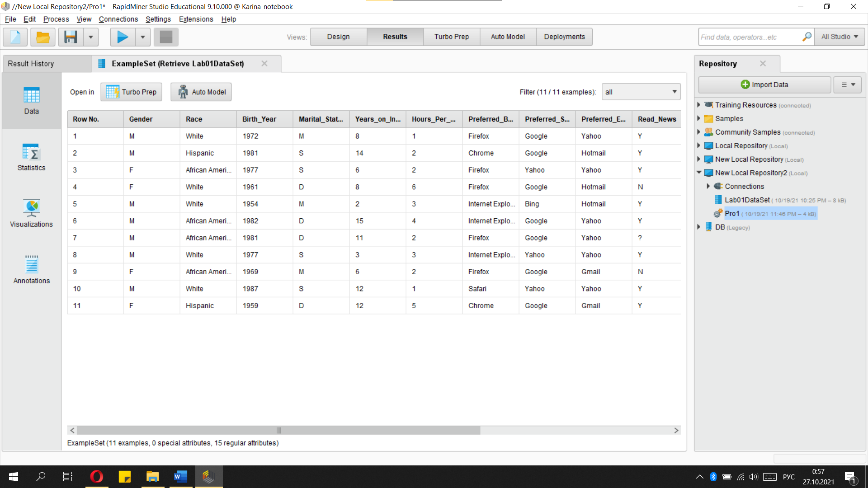Click the Find data, operators search field
The height and width of the screenshot is (488, 868).
click(x=750, y=37)
